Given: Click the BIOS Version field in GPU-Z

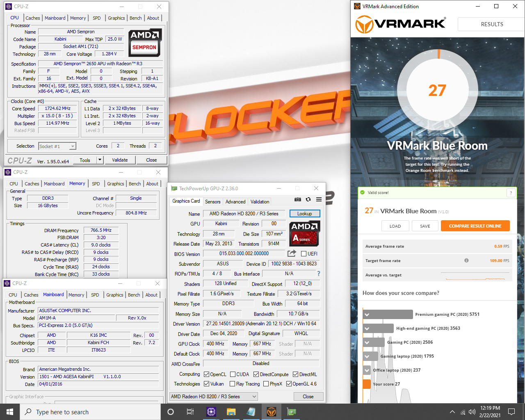Looking at the screenshot, I should 244,254.
